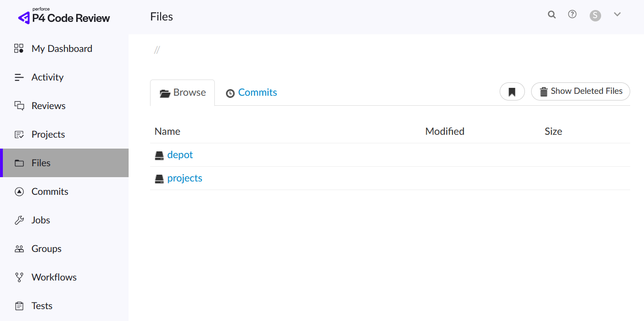Screen dimensions: 644x321
Task: Open the depot folder link
Action: (x=180, y=155)
